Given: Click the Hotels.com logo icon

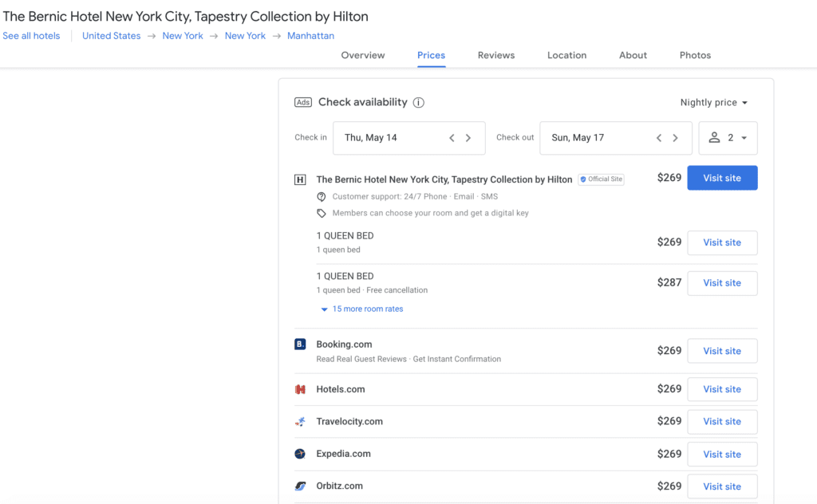Looking at the screenshot, I should click(299, 389).
